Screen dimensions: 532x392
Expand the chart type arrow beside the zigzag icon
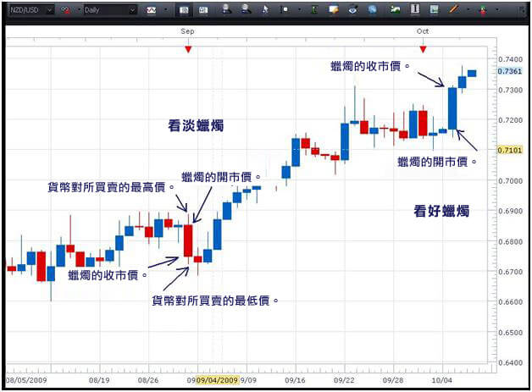(x=163, y=10)
